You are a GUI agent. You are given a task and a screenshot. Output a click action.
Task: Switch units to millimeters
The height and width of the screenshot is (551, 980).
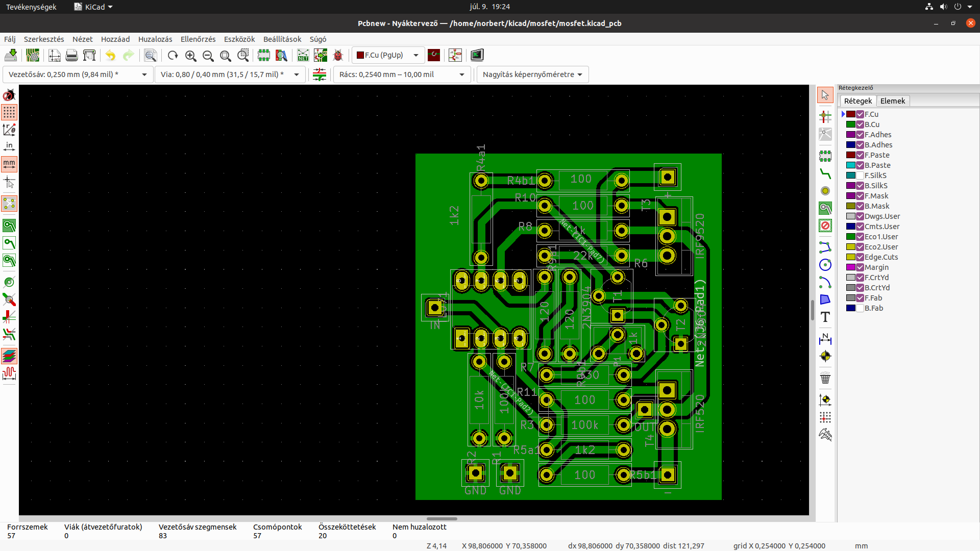[x=9, y=164]
